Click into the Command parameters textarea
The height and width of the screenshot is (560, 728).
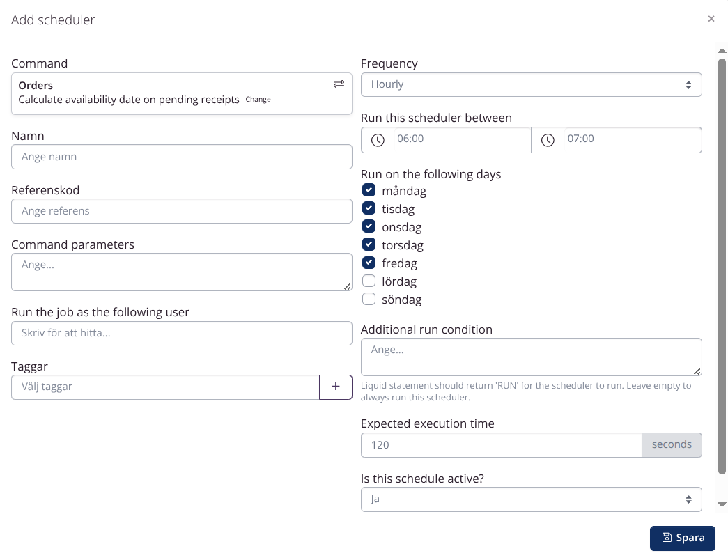coord(182,272)
